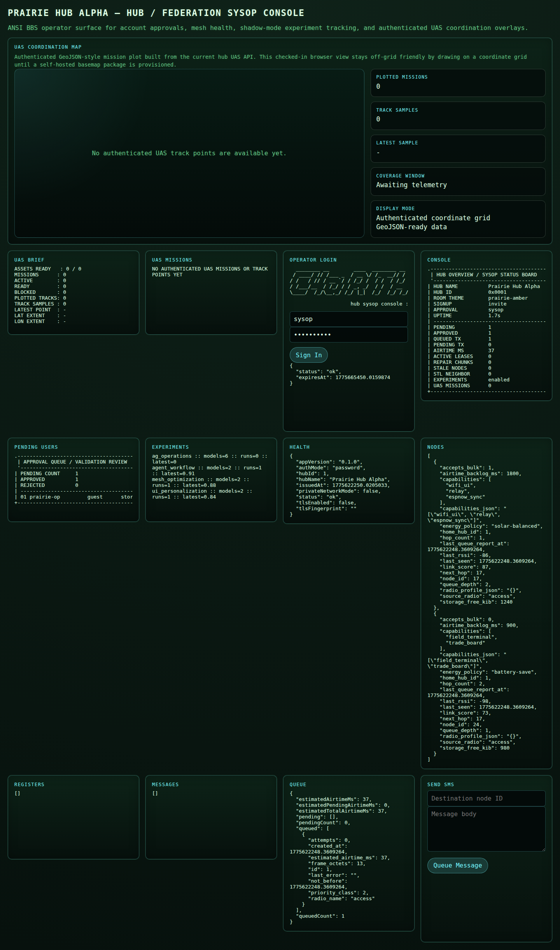Select the '01 prairie-op' pending user row

(73, 497)
